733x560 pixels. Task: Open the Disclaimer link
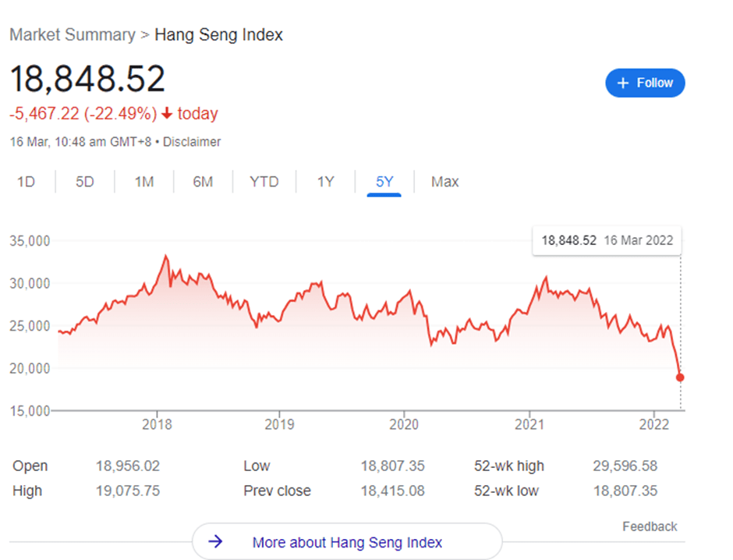tap(191, 142)
